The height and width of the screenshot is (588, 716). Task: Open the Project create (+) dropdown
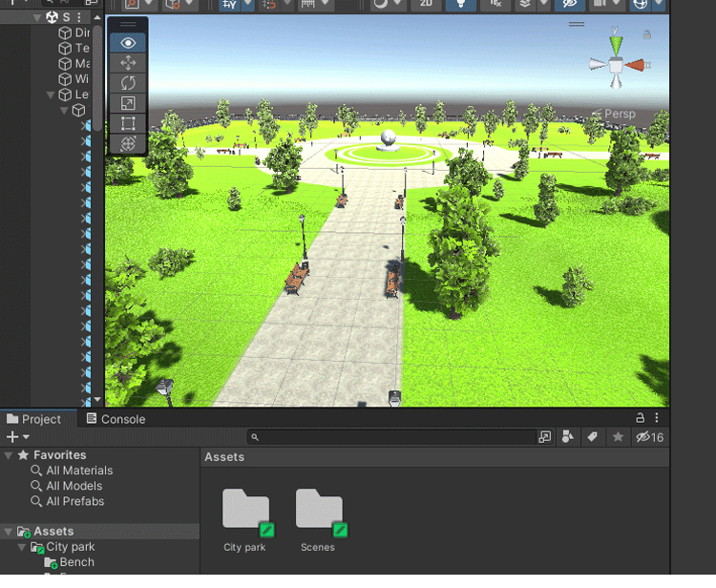pyautogui.click(x=16, y=437)
